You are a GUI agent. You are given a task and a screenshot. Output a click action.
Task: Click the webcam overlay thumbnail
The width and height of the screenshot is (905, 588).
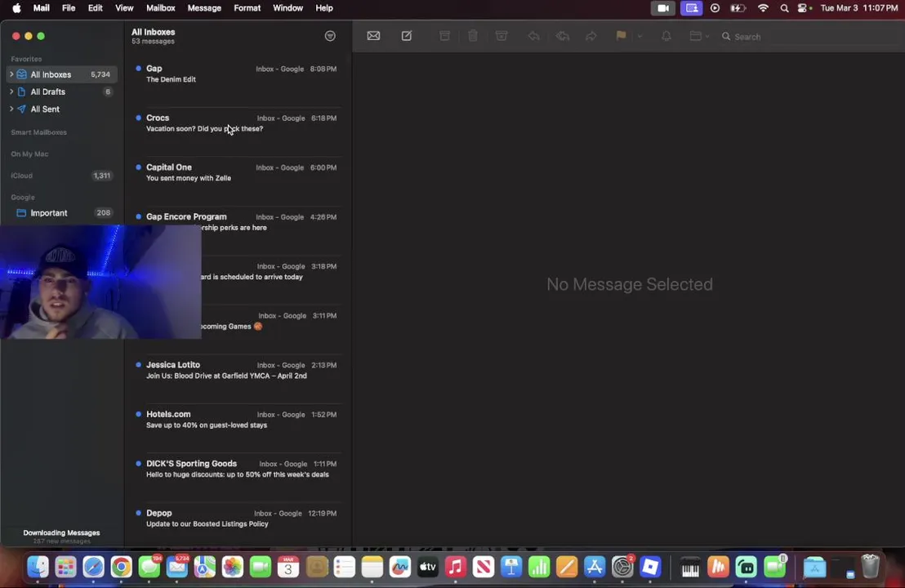pos(100,282)
